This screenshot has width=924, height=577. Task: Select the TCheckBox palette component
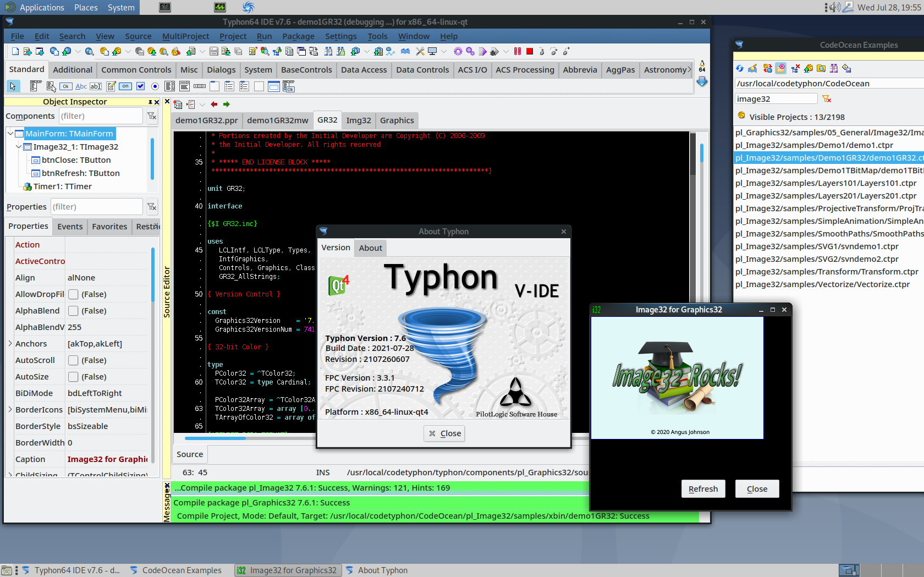click(140, 86)
